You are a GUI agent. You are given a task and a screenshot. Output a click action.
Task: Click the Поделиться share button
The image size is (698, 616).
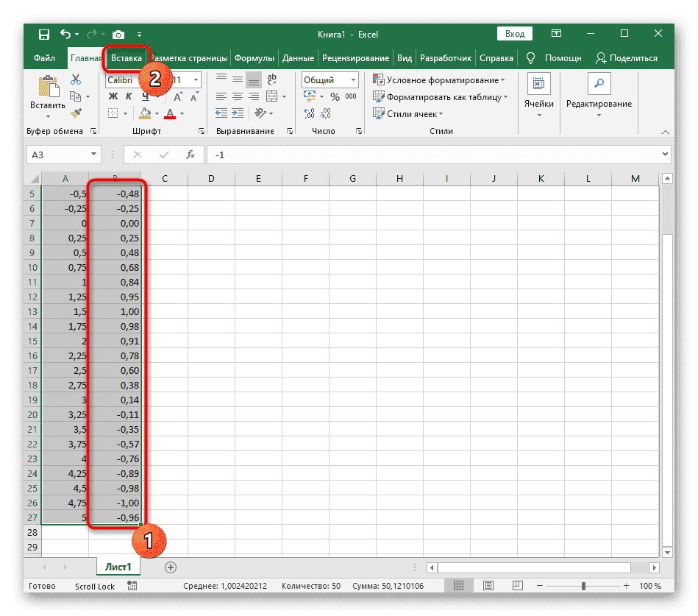point(626,57)
